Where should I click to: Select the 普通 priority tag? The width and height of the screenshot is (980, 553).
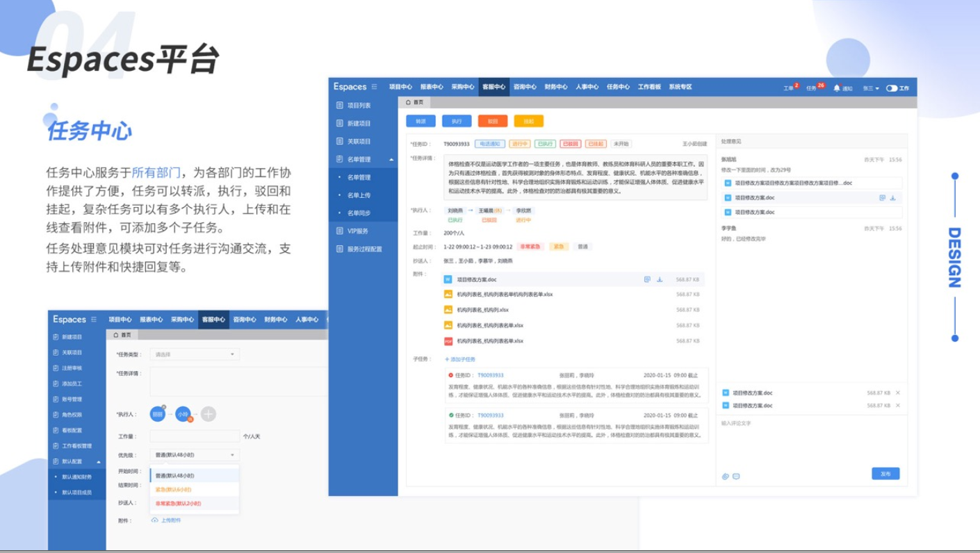tap(582, 247)
